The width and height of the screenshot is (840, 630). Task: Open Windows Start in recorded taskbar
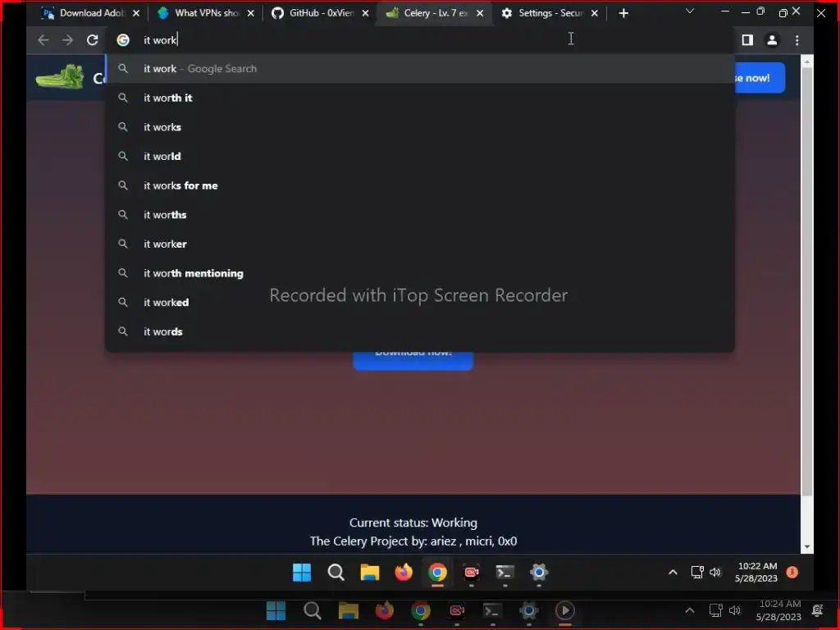click(302, 572)
